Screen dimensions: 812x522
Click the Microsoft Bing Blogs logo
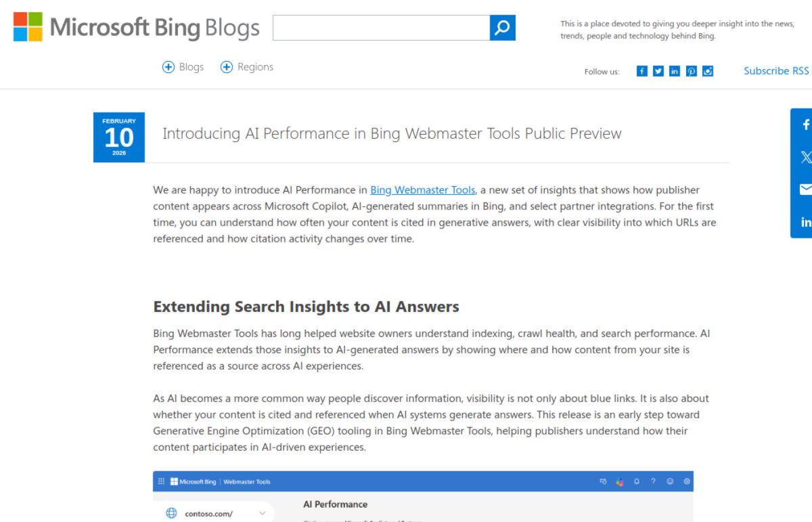click(x=136, y=27)
